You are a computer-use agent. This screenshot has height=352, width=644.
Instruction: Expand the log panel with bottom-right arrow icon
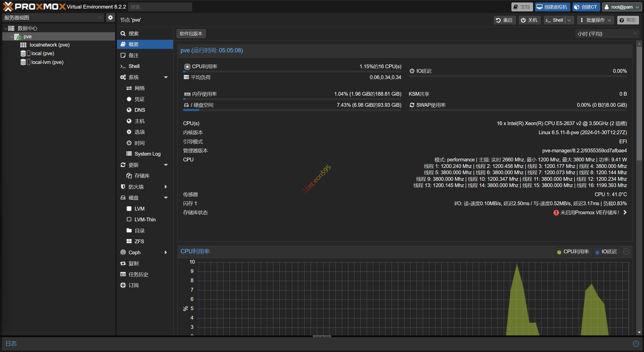[x=636, y=344]
